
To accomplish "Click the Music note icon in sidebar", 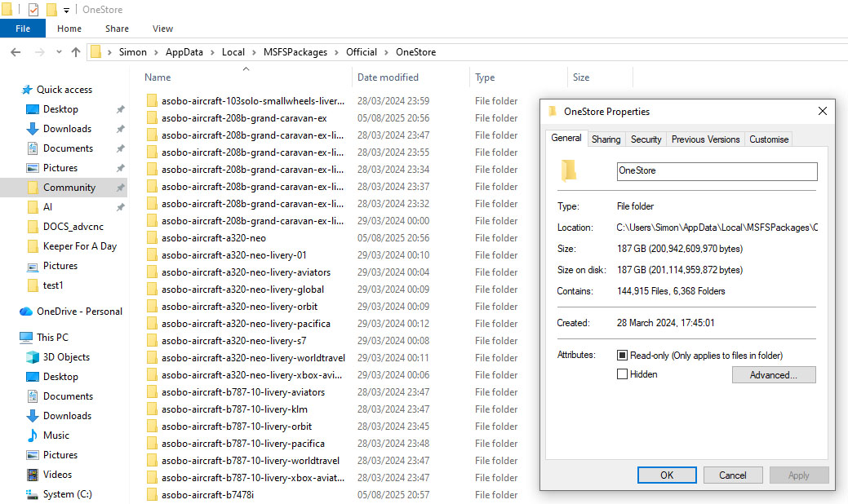I will coord(33,435).
